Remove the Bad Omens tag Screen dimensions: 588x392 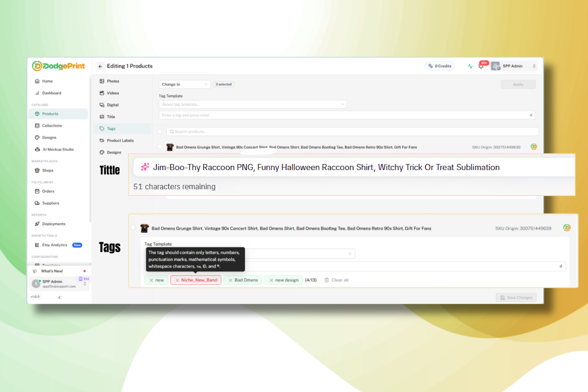pos(230,280)
